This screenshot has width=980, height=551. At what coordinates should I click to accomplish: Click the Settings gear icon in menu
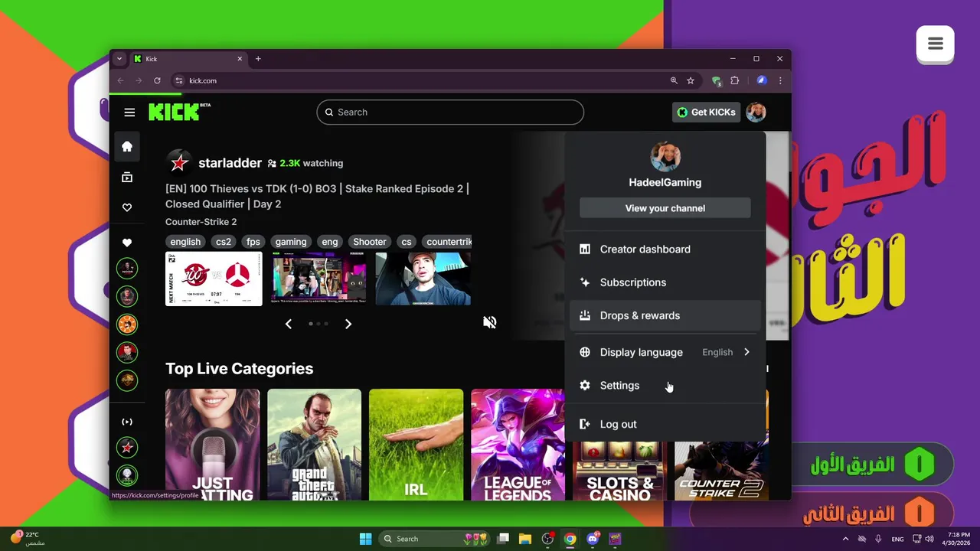585,386
